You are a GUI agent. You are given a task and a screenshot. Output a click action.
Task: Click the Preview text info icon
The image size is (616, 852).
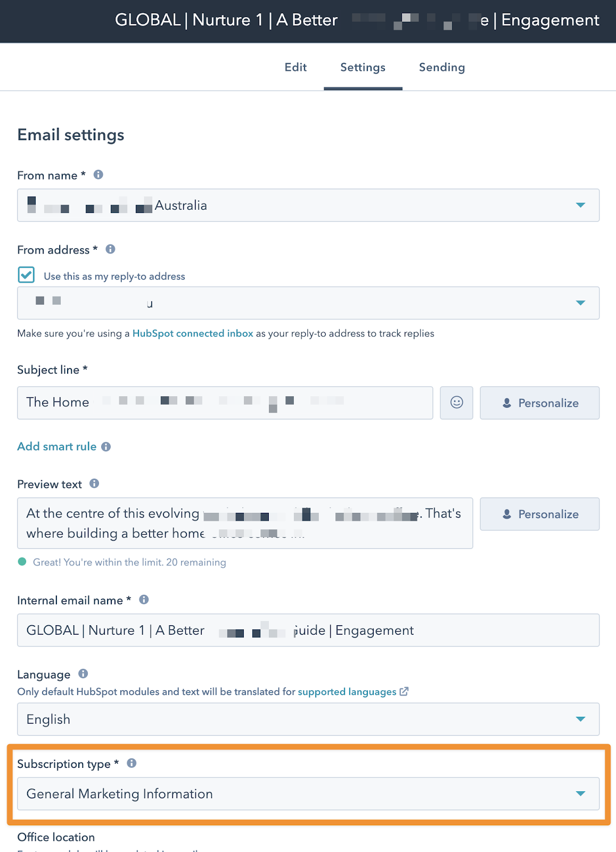pos(94,484)
